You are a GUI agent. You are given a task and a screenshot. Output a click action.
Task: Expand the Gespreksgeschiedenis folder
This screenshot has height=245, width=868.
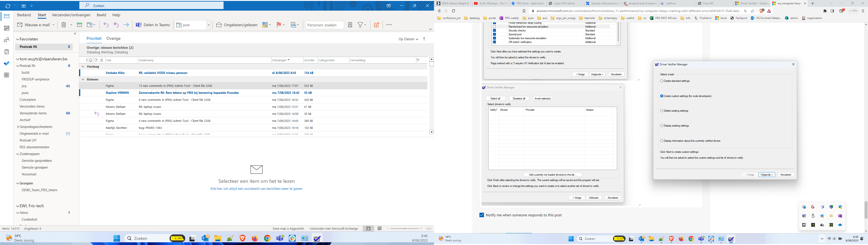(x=18, y=127)
